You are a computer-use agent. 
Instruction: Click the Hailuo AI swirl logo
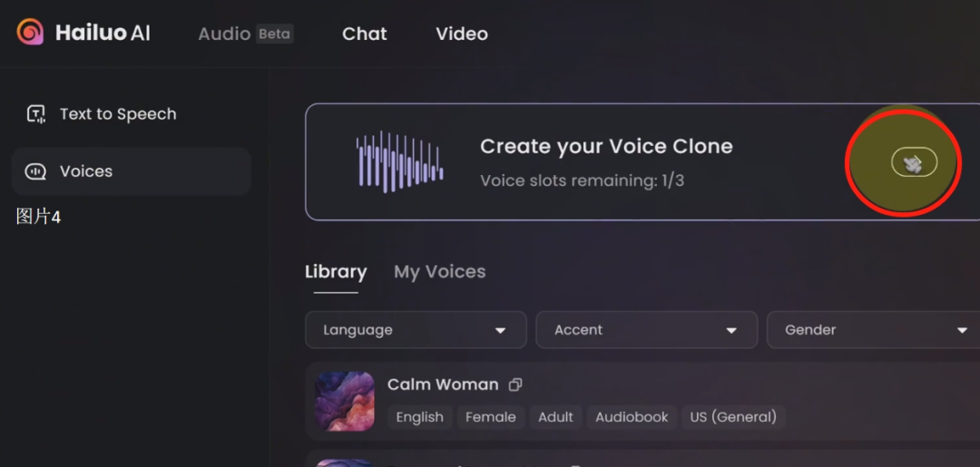[30, 32]
